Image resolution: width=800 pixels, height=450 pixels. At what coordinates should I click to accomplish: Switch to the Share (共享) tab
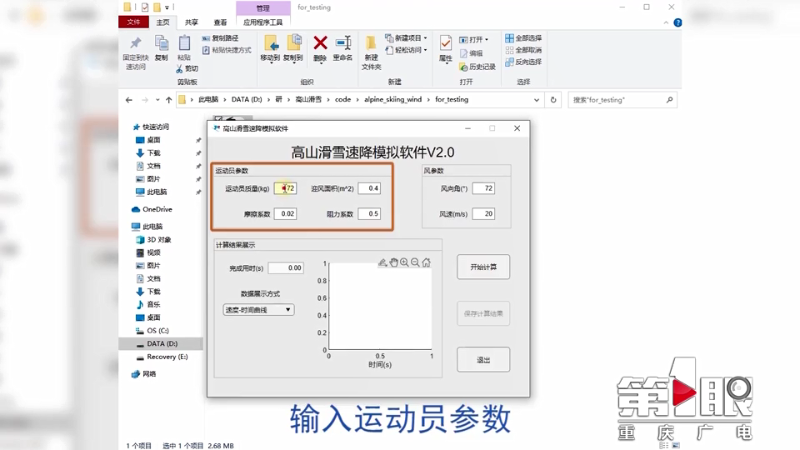191,22
